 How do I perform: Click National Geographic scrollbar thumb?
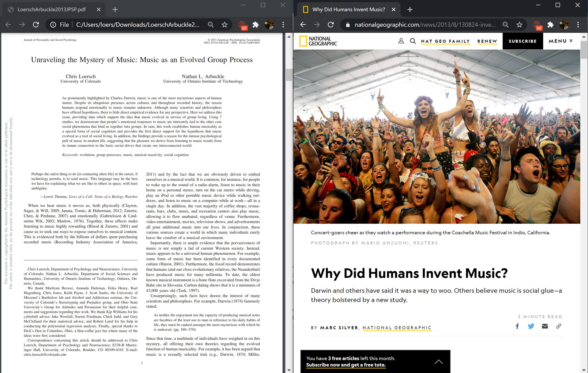[584, 50]
